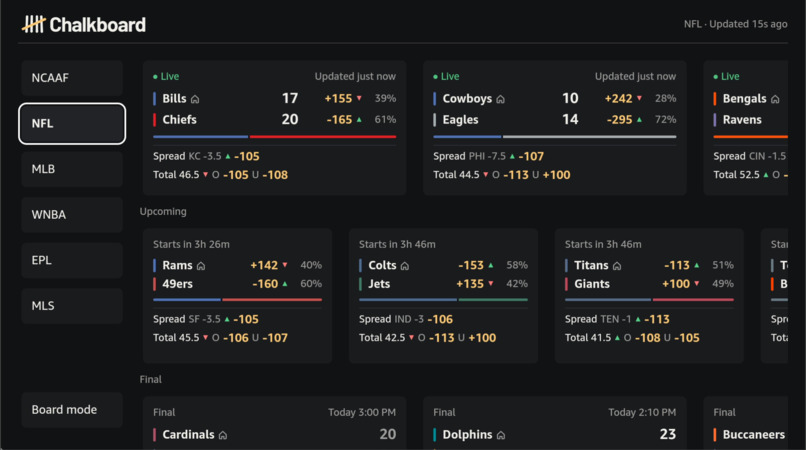Click 'Today 2:10 PM' on Dolphins card
Screen dimensions: 806x450
pos(642,412)
